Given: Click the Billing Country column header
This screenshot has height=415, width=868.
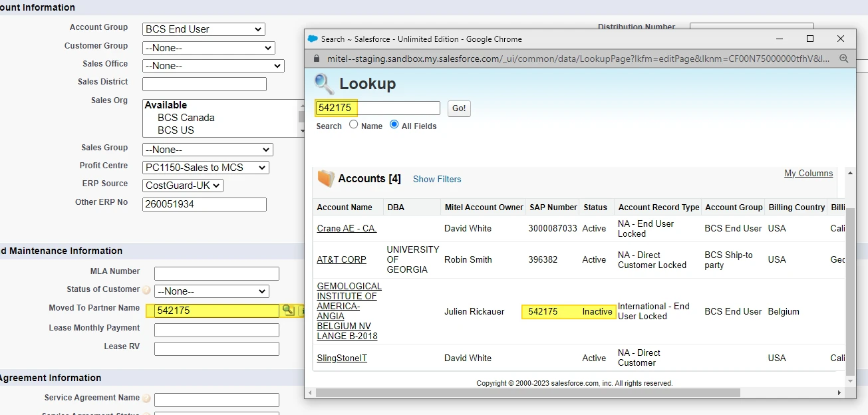Looking at the screenshot, I should tap(797, 207).
